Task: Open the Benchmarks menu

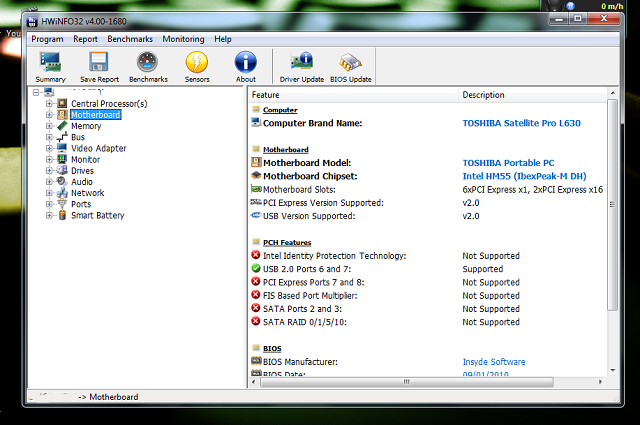Action: pos(130,39)
